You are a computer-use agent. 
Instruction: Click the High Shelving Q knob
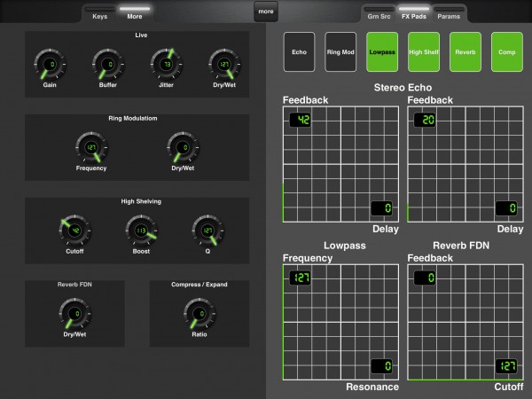[207, 231]
